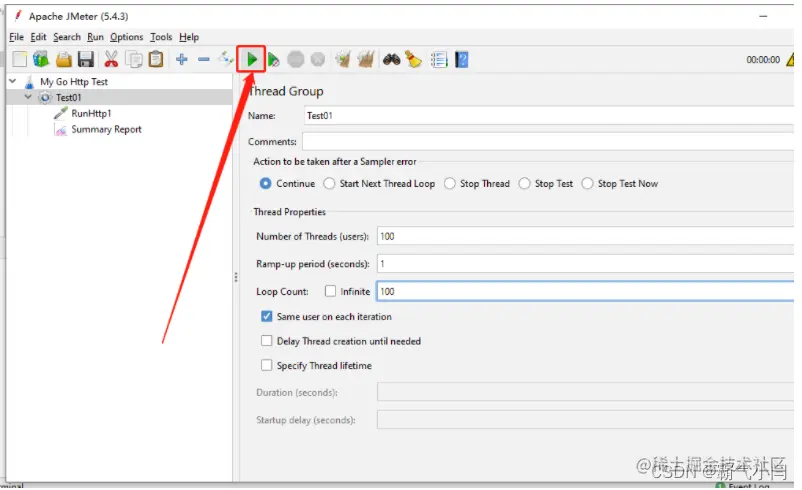Click the Clear broom icon
802x490 pixels.
343,60
